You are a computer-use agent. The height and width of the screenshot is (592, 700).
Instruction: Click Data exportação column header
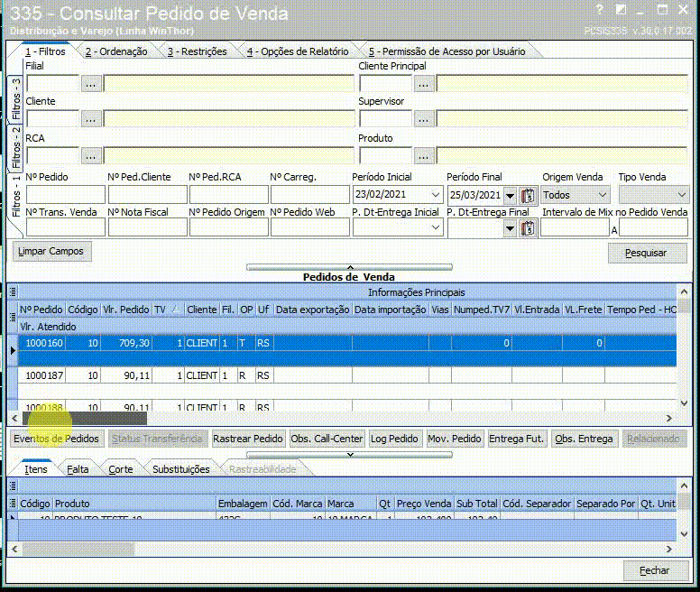pos(312,310)
